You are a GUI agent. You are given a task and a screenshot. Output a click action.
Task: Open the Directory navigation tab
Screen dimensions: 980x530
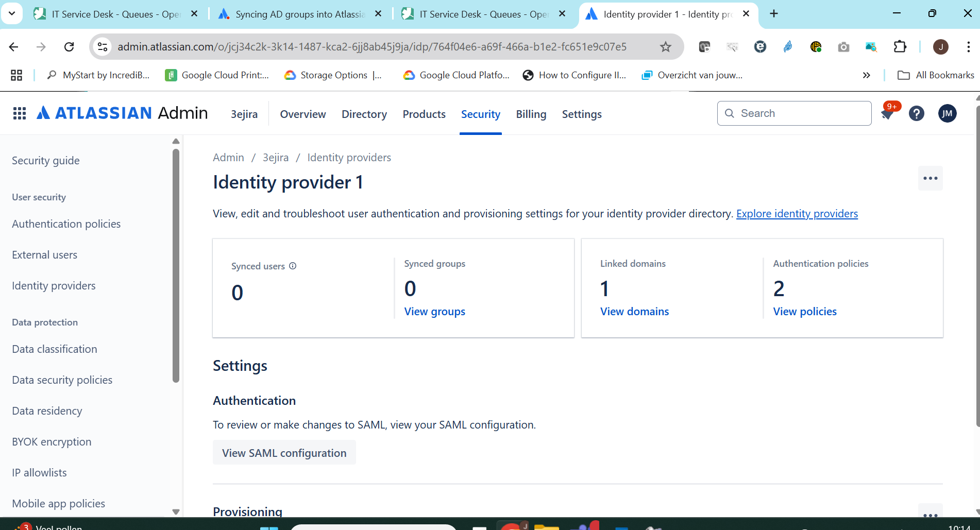(x=364, y=114)
